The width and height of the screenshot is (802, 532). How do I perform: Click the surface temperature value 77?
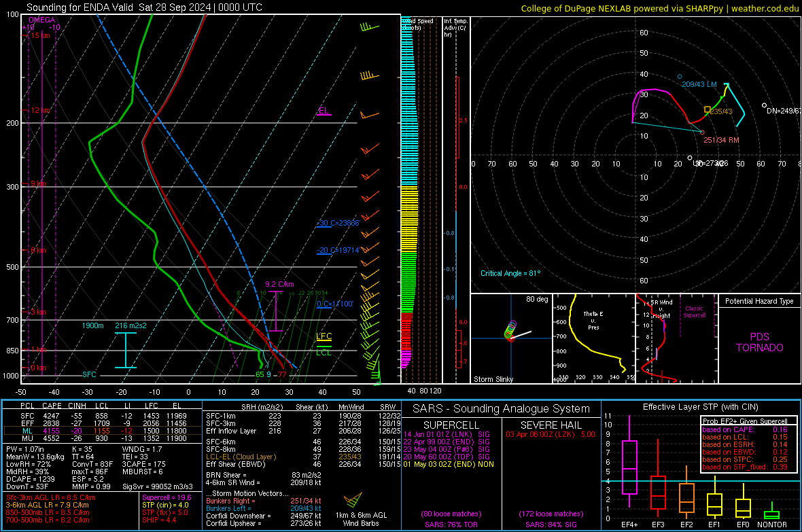pyautogui.click(x=282, y=374)
